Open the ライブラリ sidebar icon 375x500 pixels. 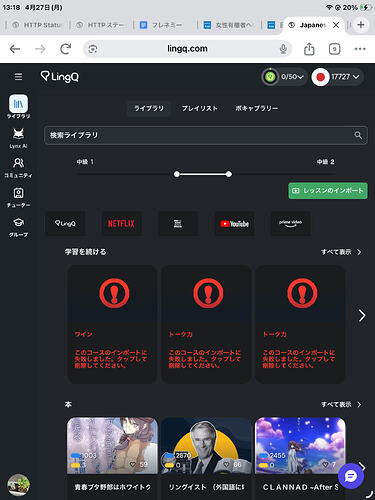click(18, 107)
